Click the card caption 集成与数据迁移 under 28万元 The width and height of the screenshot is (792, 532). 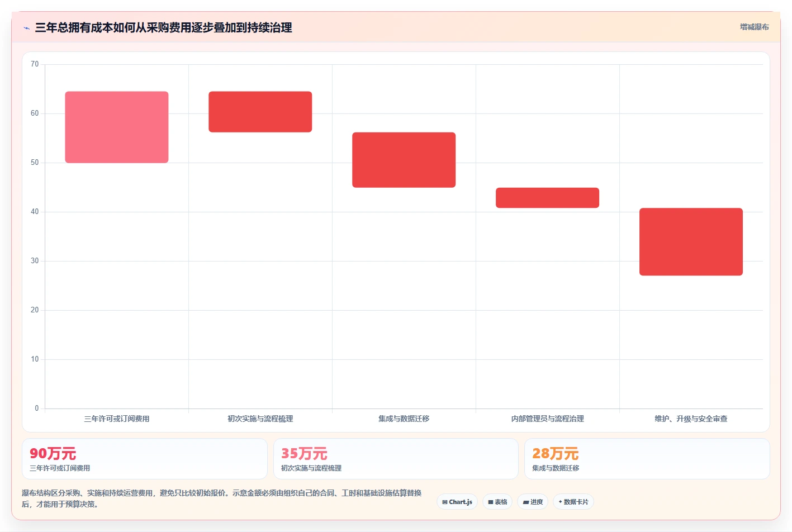tap(556, 468)
